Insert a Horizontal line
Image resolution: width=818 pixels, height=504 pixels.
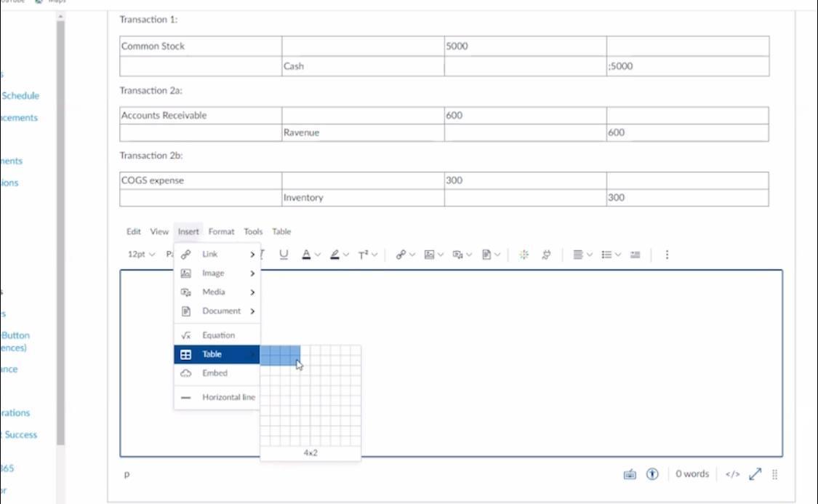tap(217, 397)
